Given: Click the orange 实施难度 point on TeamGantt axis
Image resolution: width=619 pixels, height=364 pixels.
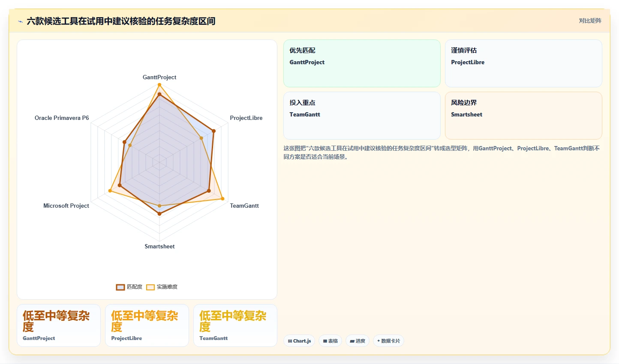Looking at the screenshot, I should 222,199.
